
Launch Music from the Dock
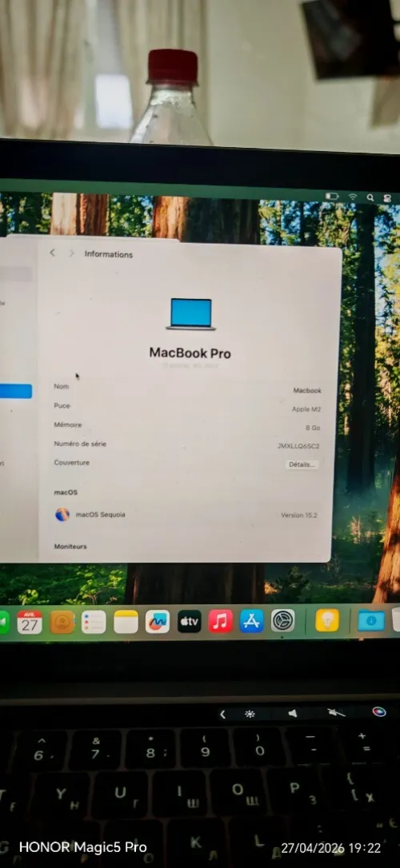coord(221,620)
